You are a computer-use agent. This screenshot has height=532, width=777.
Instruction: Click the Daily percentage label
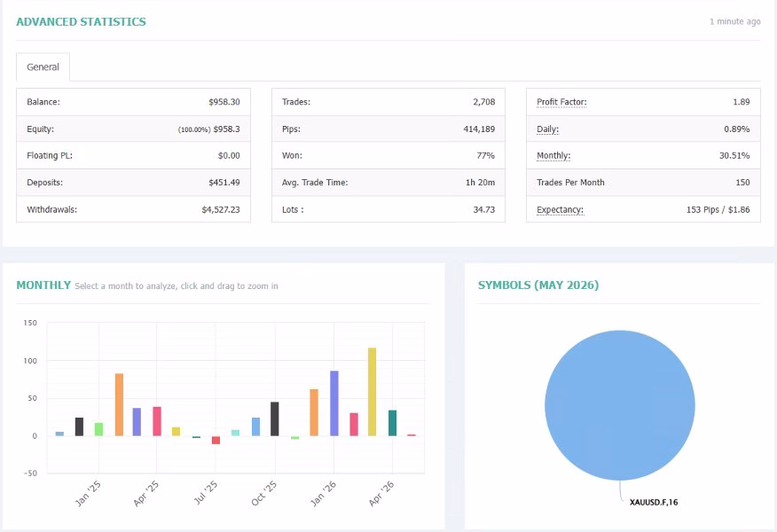pyautogui.click(x=547, y=129)
